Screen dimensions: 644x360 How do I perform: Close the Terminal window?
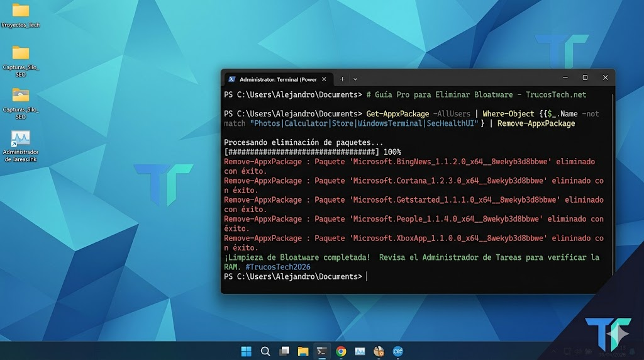[605, 77]
